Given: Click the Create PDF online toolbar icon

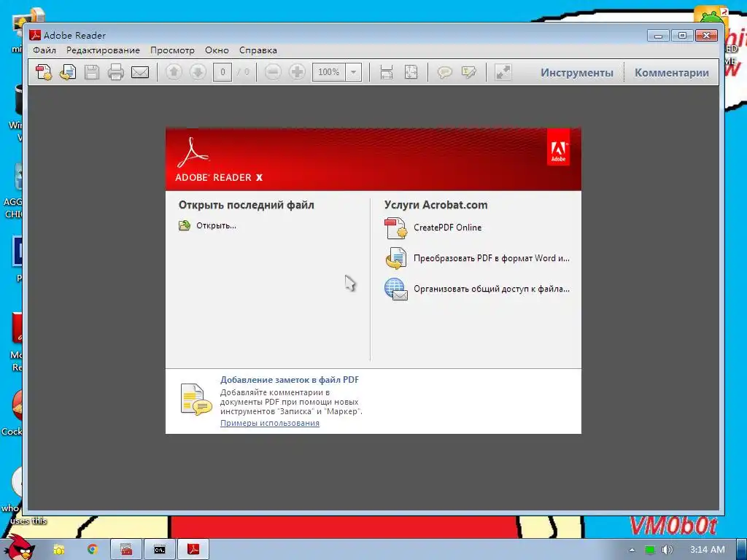Looking at the screenshot, I should 44,72.
